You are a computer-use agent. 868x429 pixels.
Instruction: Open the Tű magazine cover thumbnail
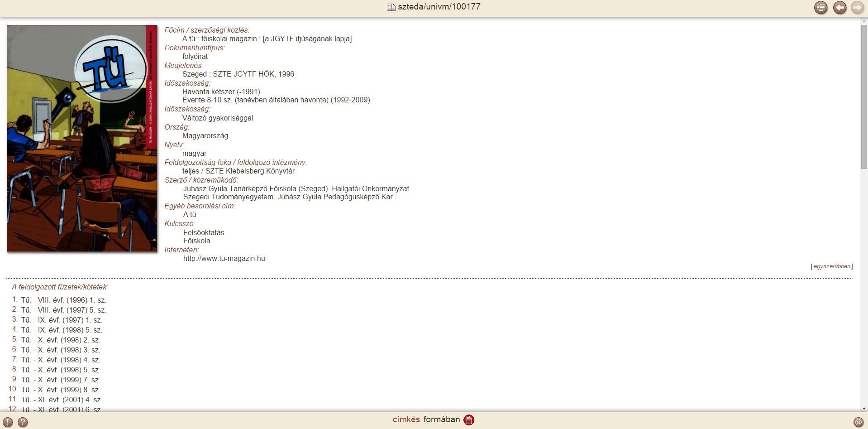click(x=82, y=138)
